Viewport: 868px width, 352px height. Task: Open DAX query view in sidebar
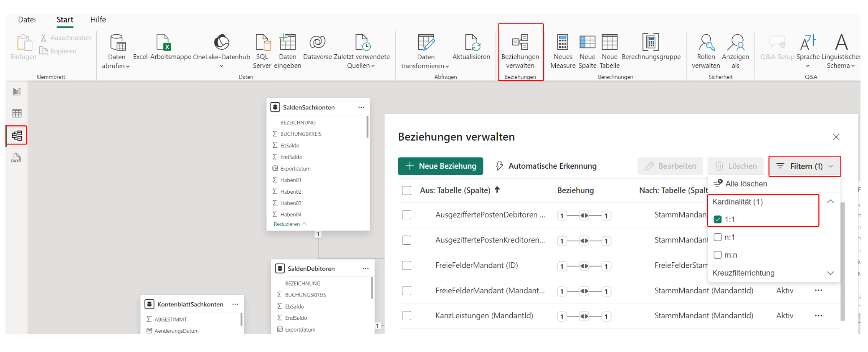point(17,158)
